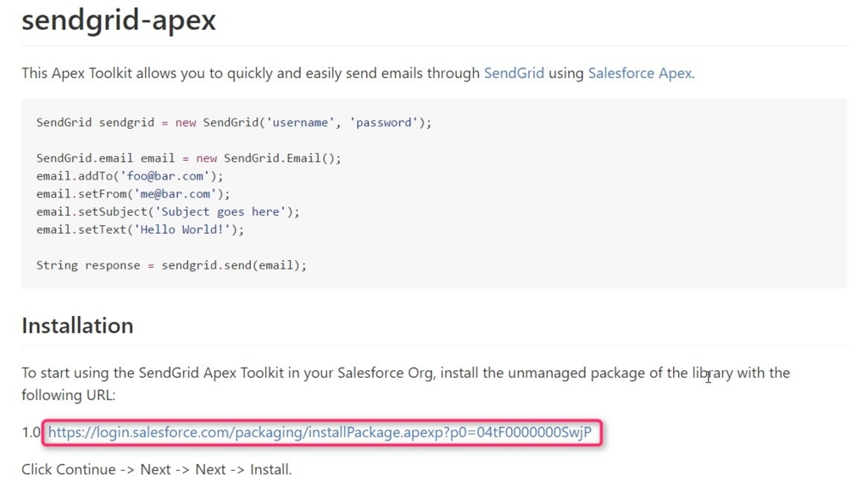Open the SendGrid link in the description

point(514,73)
